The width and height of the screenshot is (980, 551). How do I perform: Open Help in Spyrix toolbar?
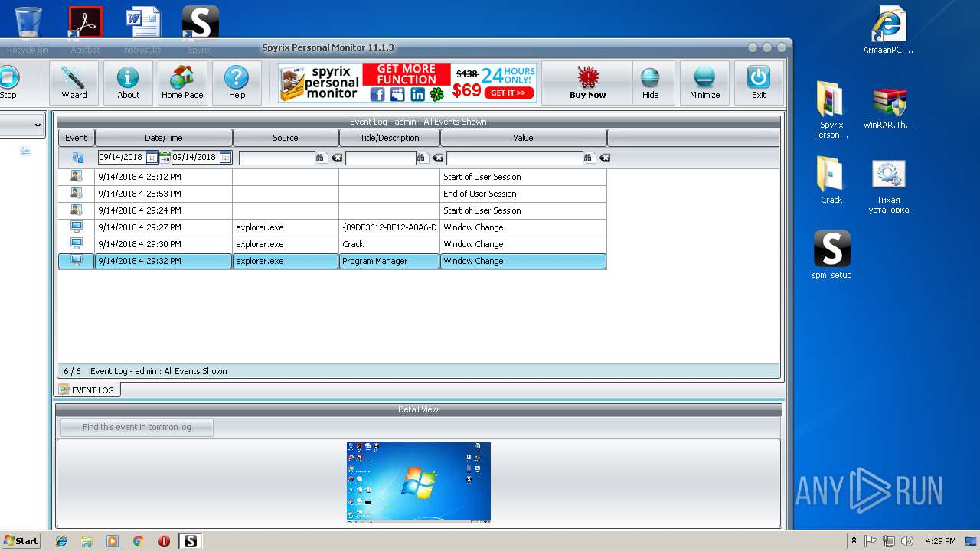pos(237,83)
